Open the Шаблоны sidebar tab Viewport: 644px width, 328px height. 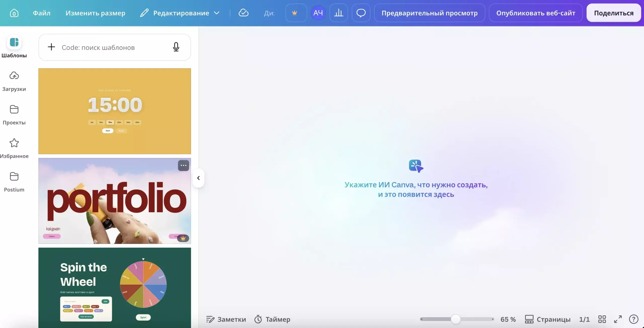(x=14, y=47)
